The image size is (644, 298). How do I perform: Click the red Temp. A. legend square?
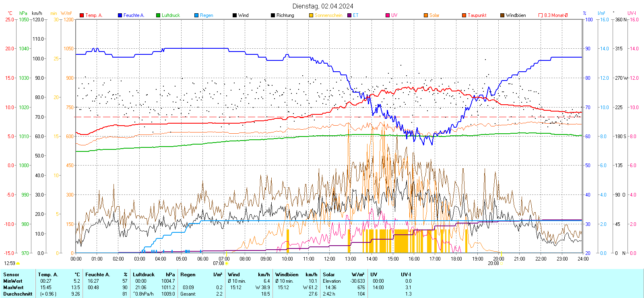(82, 15)
